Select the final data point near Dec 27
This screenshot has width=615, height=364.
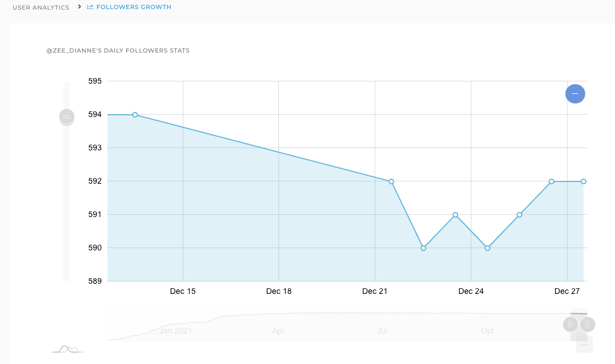[x=583, y=181]
